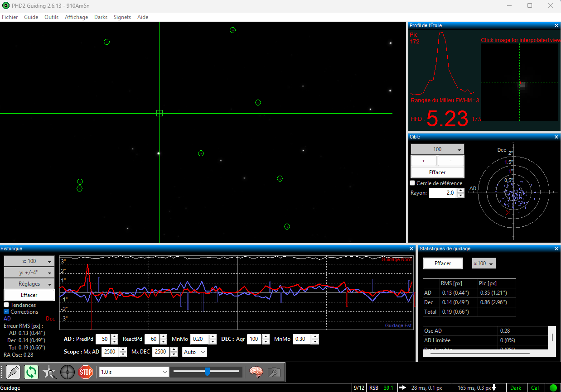
Task: Click the green status circle in status bar
Action: tap(553, 388)
